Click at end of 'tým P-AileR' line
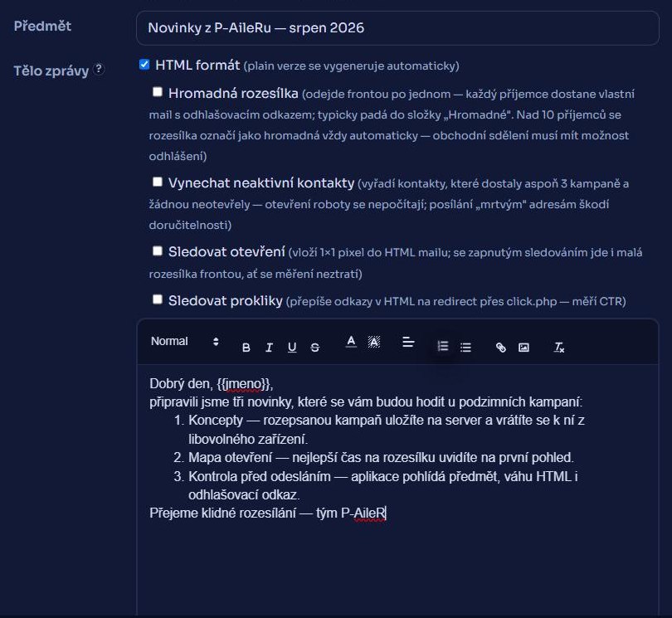Viewport: 672px width, 618px height. (387, 513)
